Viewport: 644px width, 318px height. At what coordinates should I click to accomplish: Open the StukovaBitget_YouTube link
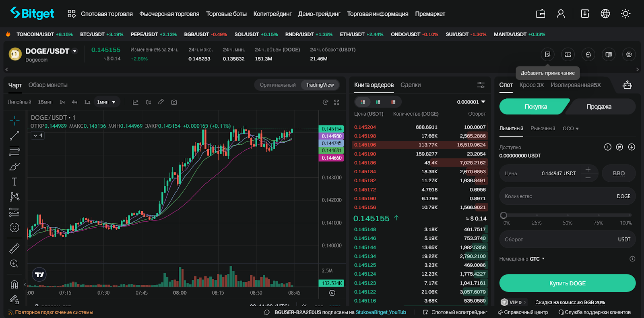point(381,312)
